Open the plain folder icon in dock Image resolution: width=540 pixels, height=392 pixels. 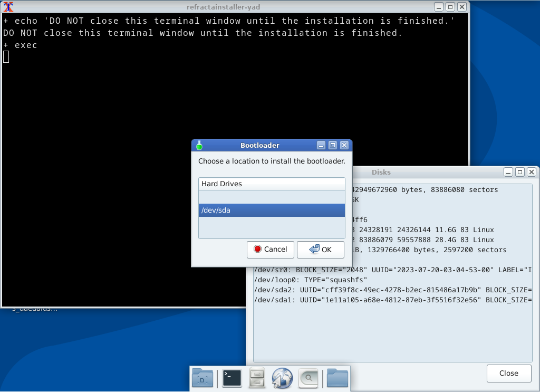[x=337, y=378]
